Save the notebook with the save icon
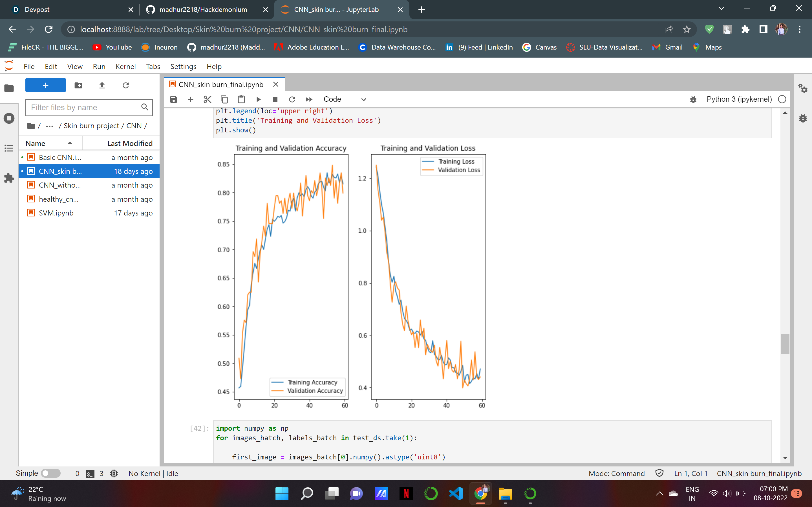The image size is (812, 507). (x=173, y=99)
